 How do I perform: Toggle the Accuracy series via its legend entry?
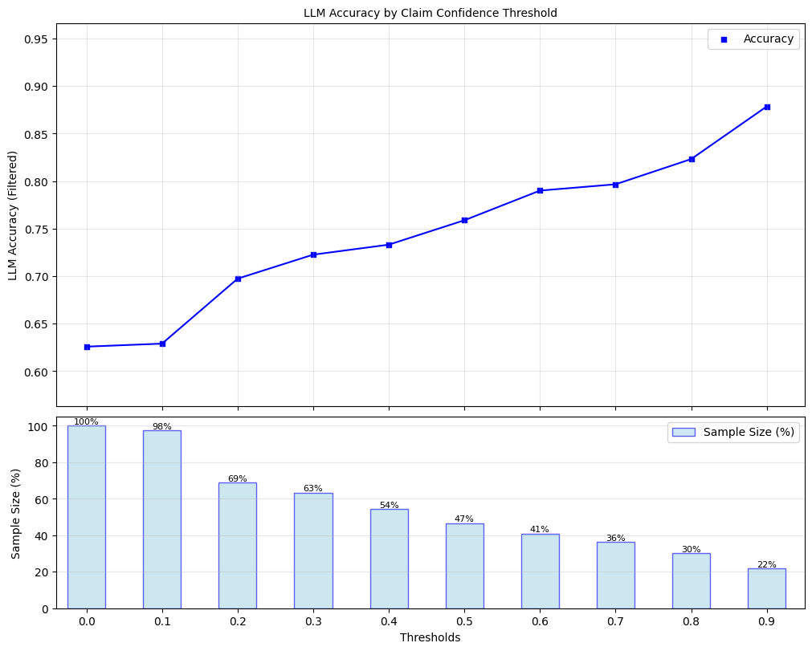tap(755, 38)
